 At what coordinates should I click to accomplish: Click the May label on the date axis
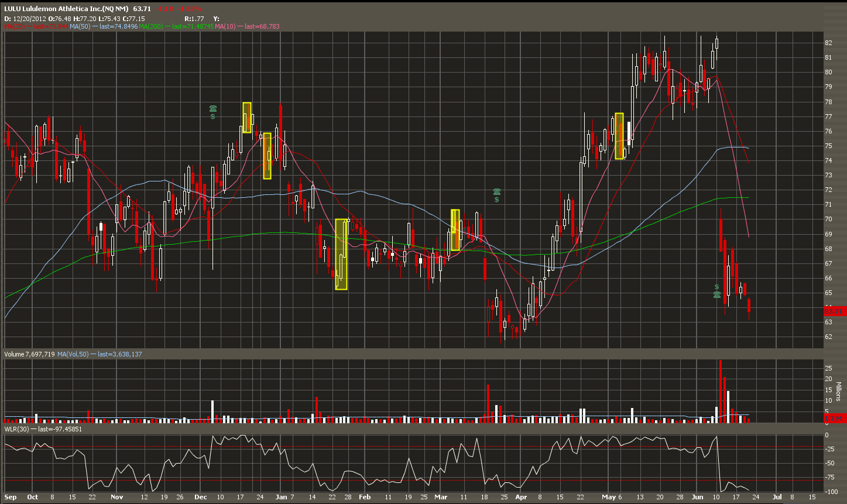click(610, 497)
